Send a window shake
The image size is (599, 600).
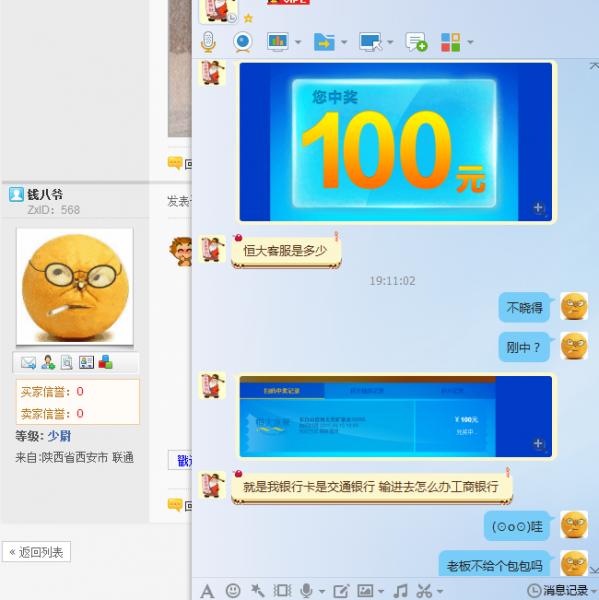pos(282,591)
